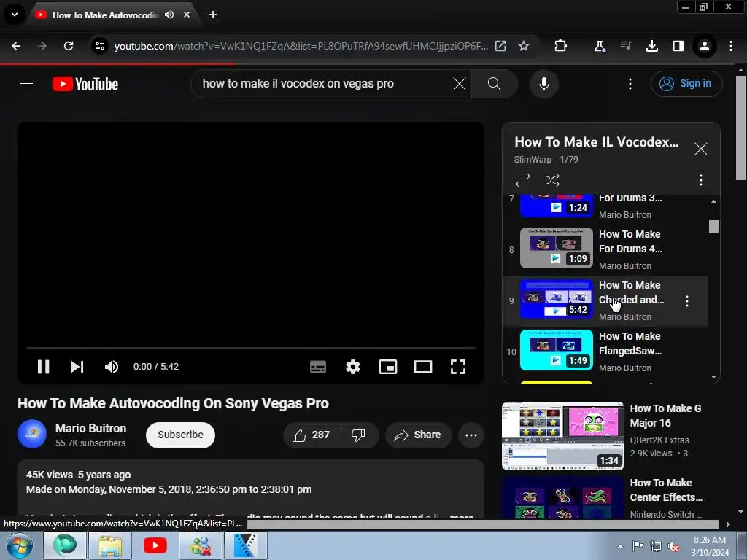View site information icon in address bar
The width and height of the screenshot is (747, 560).
[99, 46]
